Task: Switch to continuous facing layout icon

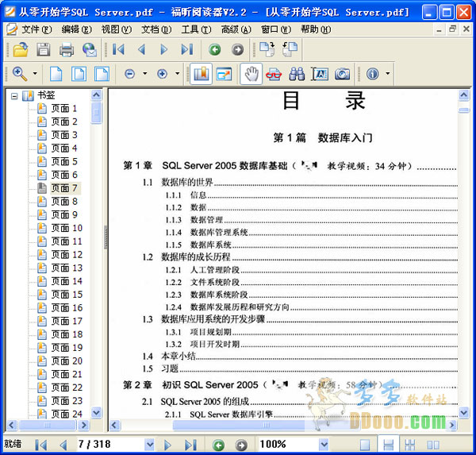Action: pos(410,445)
